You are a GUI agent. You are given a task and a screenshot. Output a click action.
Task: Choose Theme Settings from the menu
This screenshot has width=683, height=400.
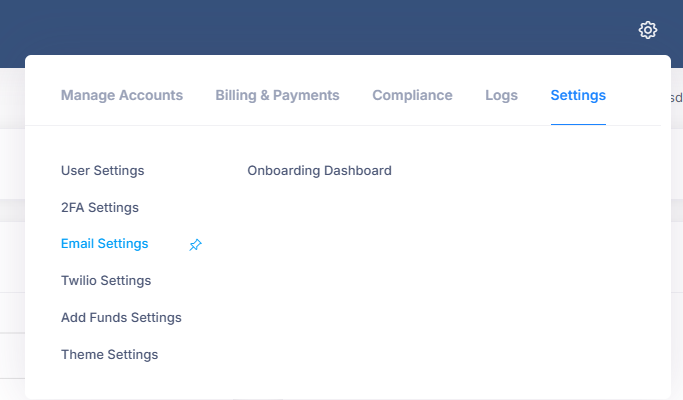109,355
